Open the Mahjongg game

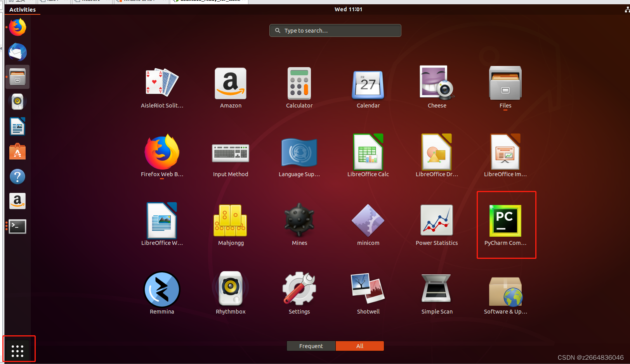click(x=231, y=225)
